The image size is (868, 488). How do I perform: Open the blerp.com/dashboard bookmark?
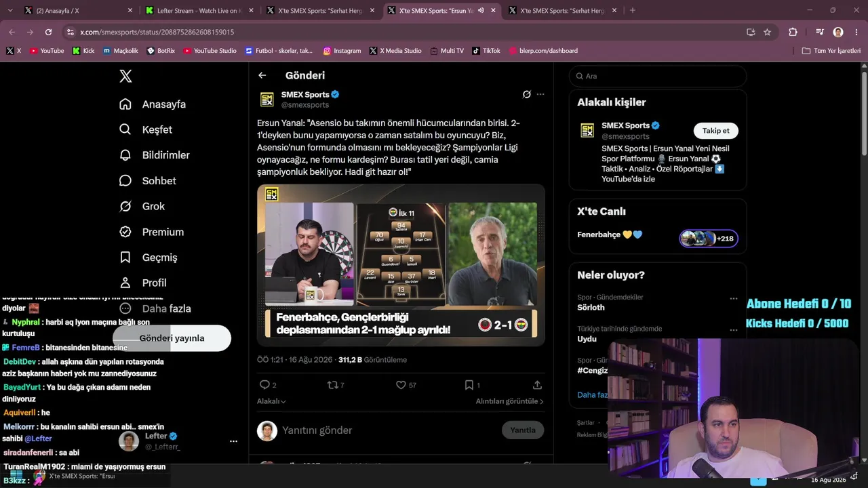point(543,51)
